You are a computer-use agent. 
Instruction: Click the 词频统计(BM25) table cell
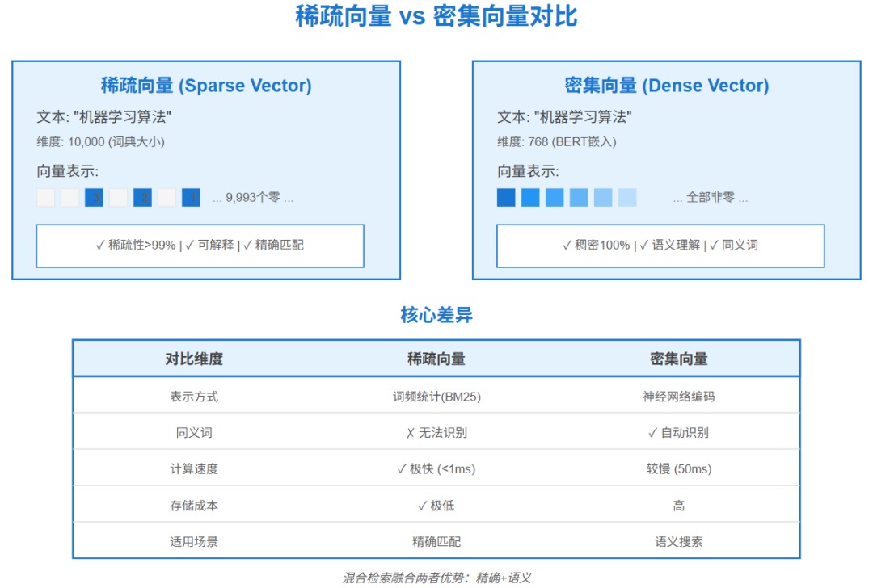click(x=436, y=397)
